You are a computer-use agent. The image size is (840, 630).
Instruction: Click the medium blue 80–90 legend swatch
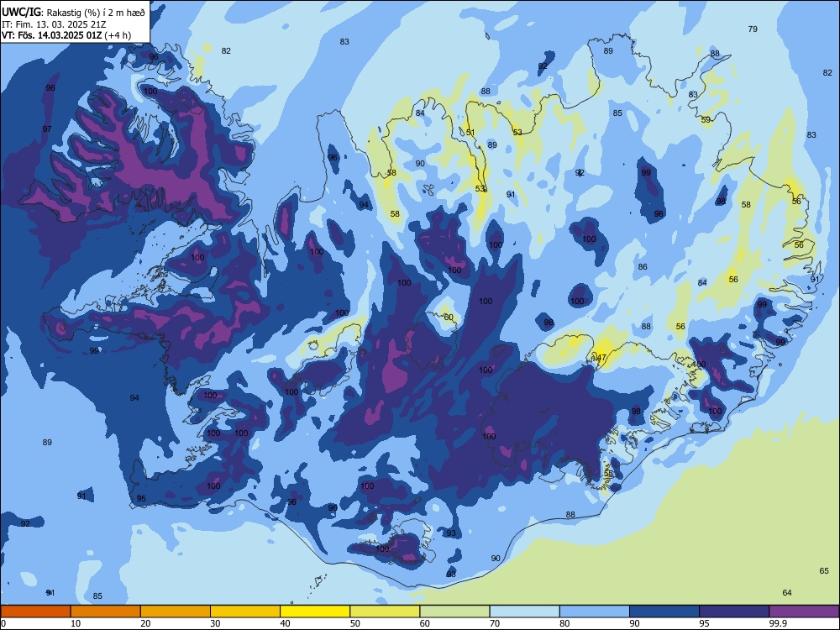(x=595, y=612)
